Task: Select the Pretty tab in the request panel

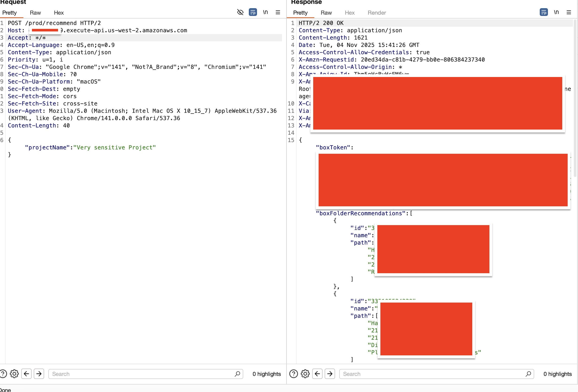Action: coord(10,13)
